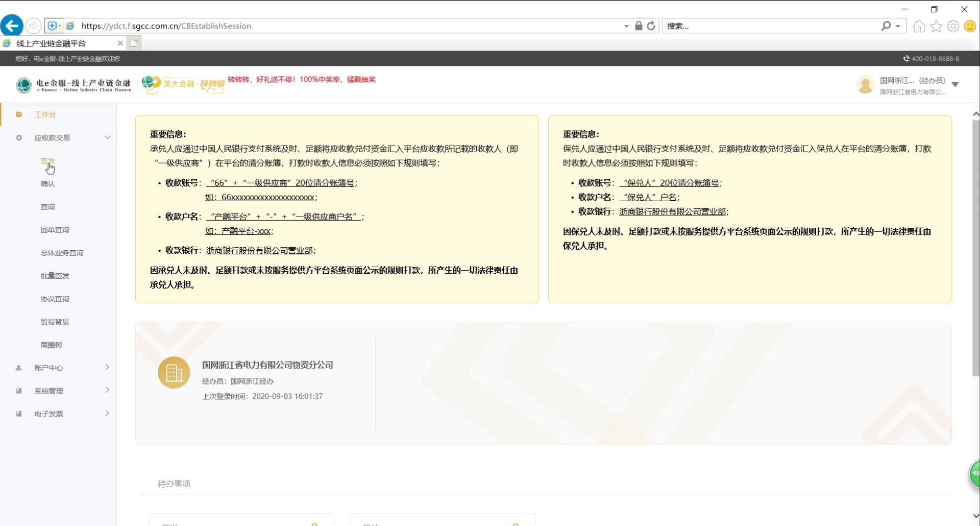
Task: Click the 转转转 lottery promo link
Action: (x=302, y=79)
